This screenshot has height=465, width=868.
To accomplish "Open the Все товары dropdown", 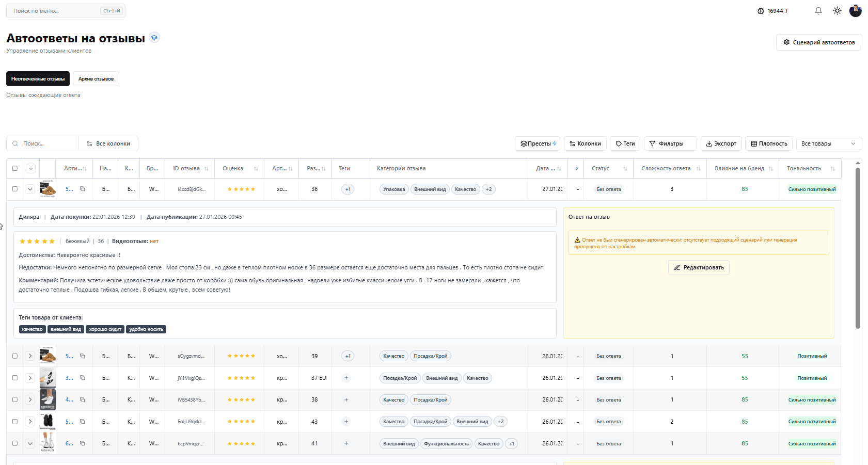I will [828, 143].
